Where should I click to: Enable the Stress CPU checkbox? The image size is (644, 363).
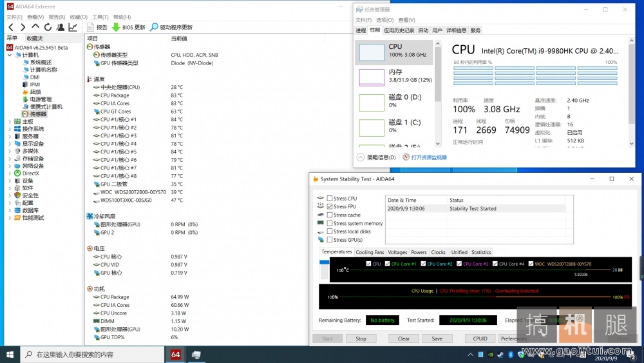point(329,198)
